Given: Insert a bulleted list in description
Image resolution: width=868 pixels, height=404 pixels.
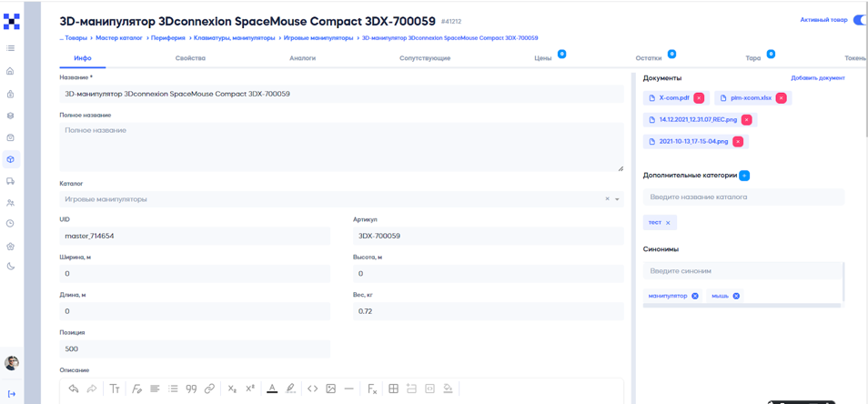Looking at the screenshot, I should coord(173,389).
